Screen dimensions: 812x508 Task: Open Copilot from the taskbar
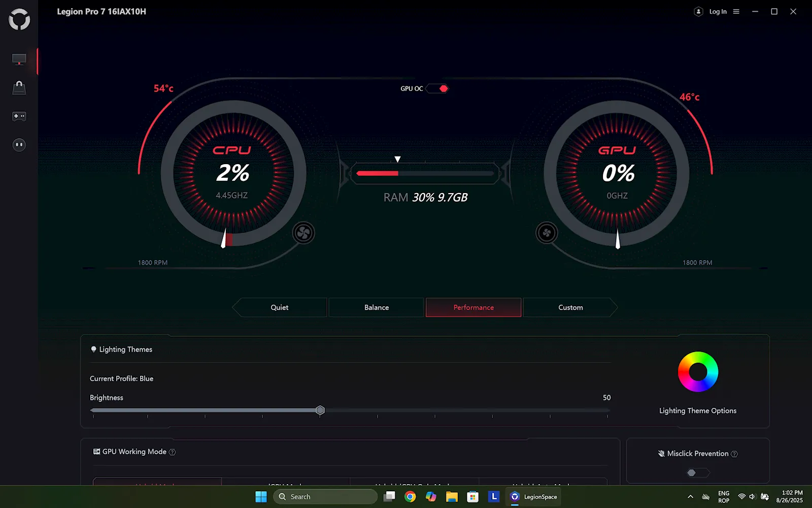click(x=431, y=497)
